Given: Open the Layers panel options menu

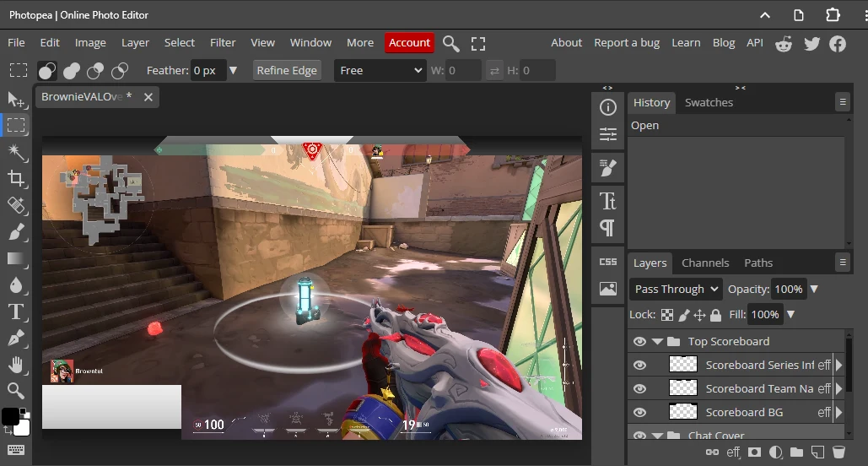Looking at the screenshot, I should (x=843, y=262).
